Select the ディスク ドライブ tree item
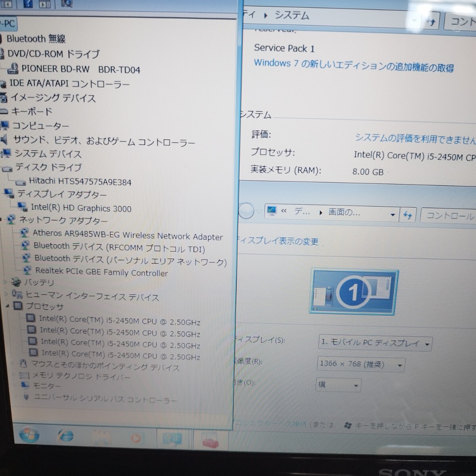The height and width of the screenshot is (476, 476). coord(48,167)
